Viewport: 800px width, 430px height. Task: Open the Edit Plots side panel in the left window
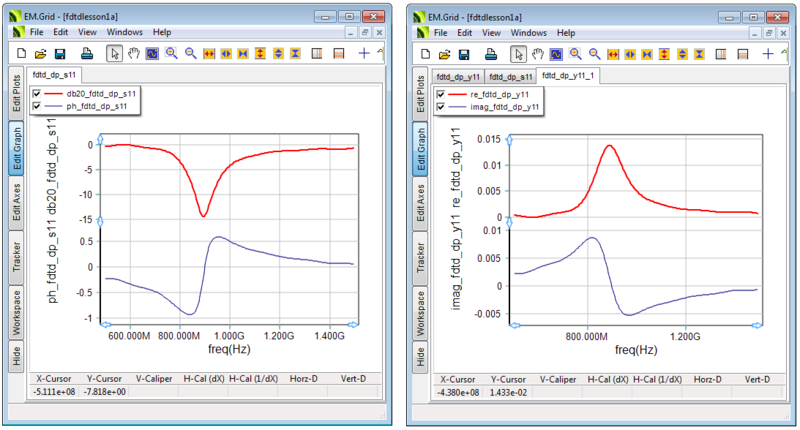tap(17, 94)
